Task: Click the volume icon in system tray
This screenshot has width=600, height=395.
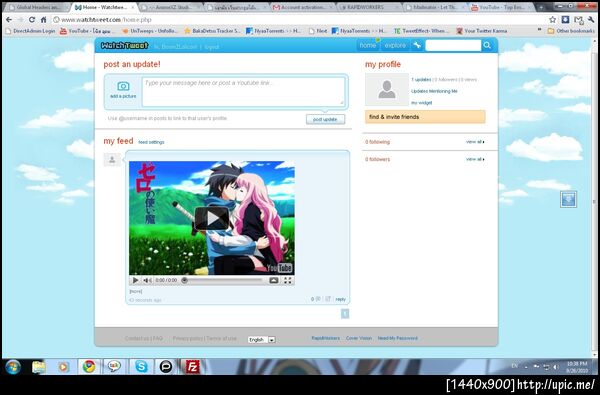Action: (x=555, y=367)
